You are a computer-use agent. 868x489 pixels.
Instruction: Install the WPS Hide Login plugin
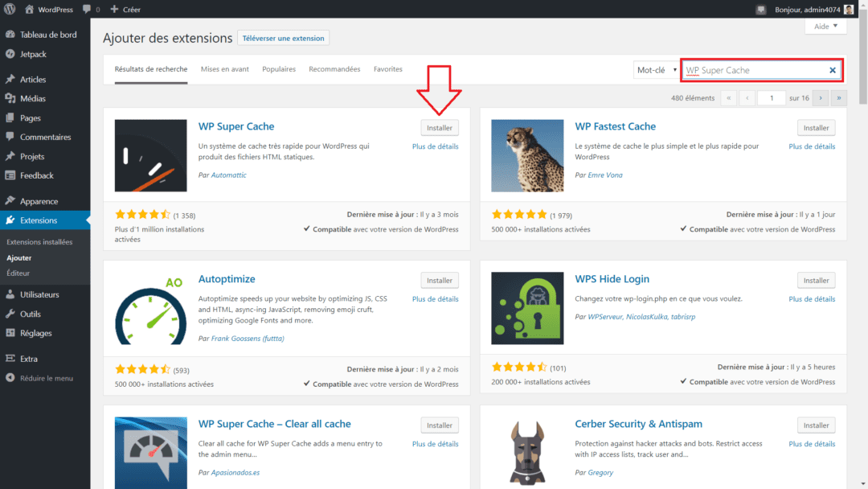(x=817, y=281)
